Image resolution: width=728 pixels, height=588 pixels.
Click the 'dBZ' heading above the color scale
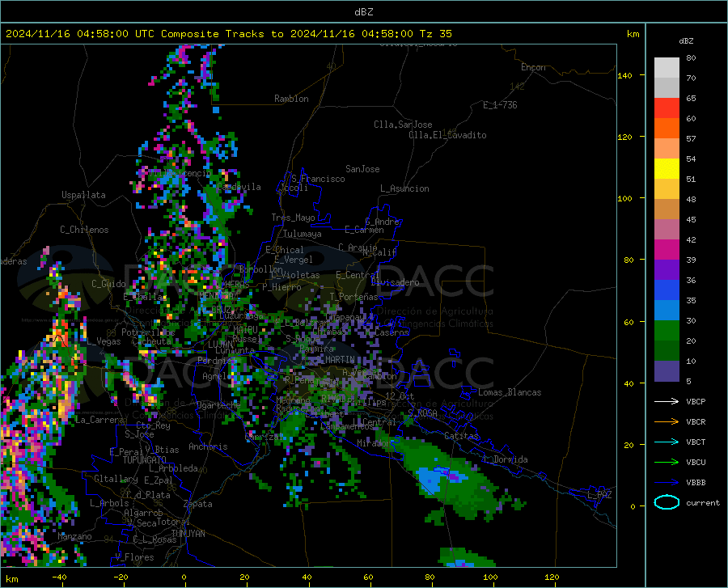tap(686, 40)
